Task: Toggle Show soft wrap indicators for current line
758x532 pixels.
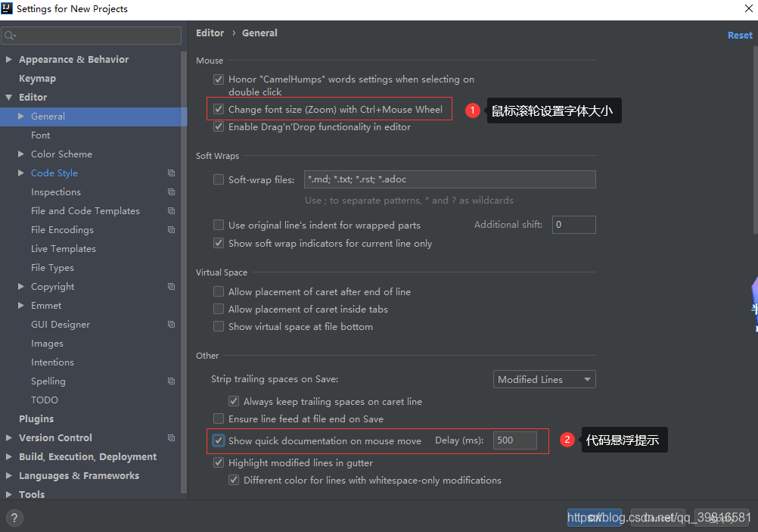Action: pos(219,243)
